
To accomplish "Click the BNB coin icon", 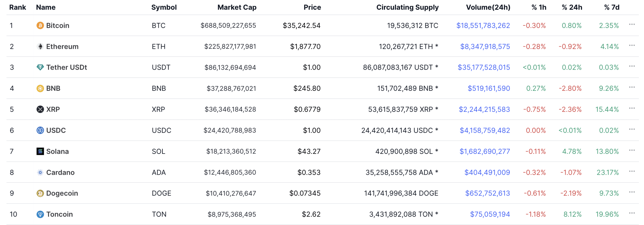I will pyautogui.click(x=40, y=88).
